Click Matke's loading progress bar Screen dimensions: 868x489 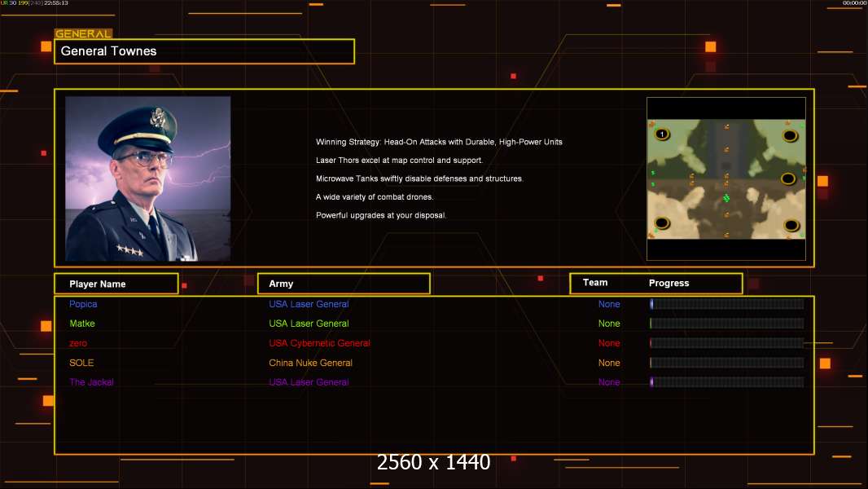click(727, 324)
